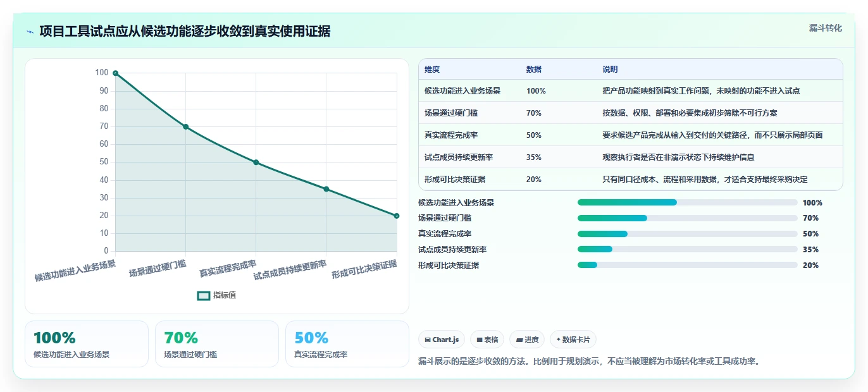Click the chart data point at value 35
Image resolution: width=868 pixels, height=392 pixels.
coord(326,189)
